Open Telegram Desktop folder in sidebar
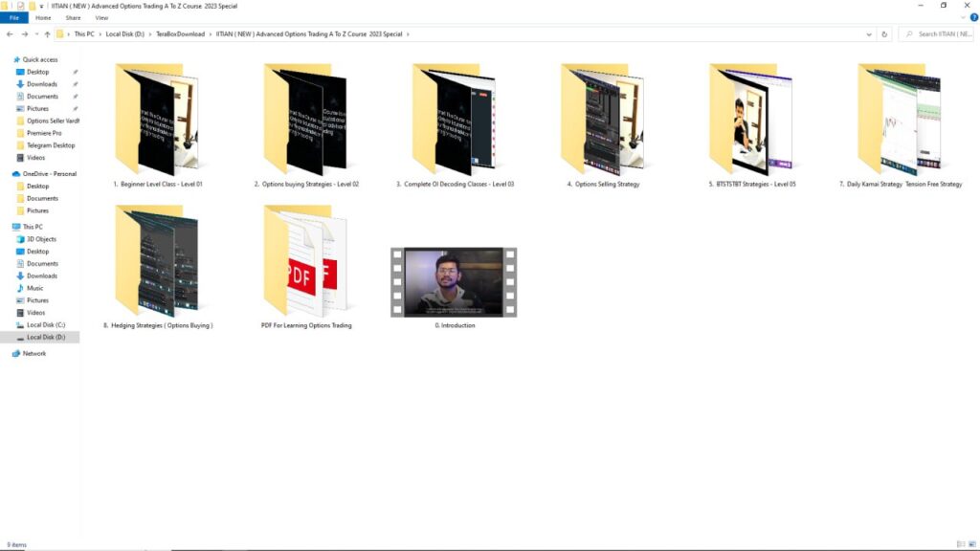980x551 pixels. (50, 145)
